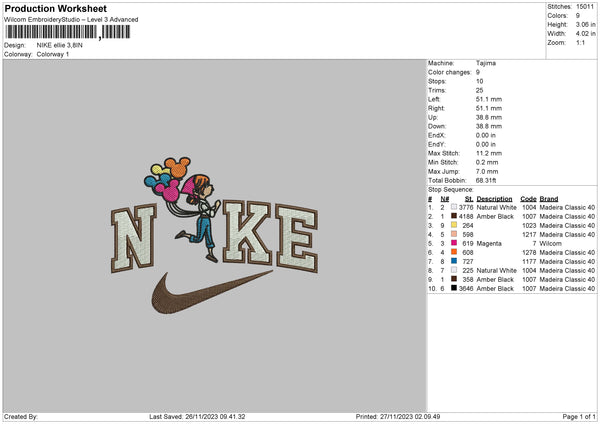600x424 pixels.
Task: Select the Production Worksheet title
Action: pos(55,8)
